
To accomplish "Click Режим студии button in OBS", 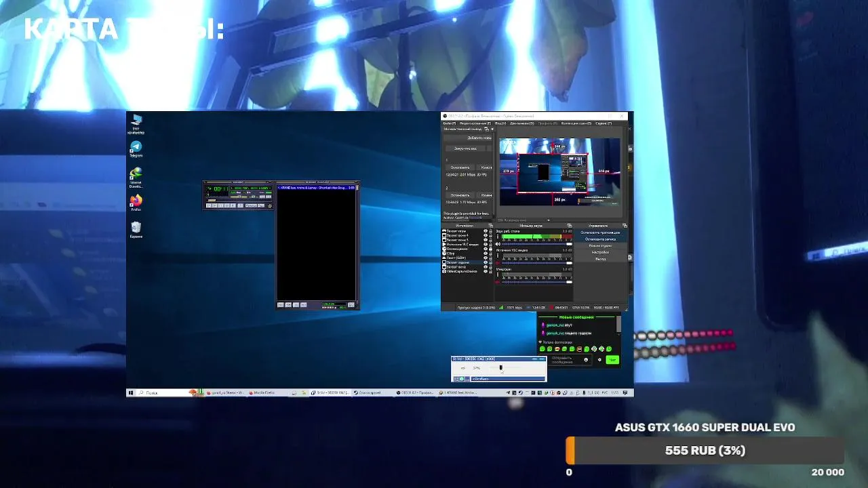I will pos(601,246).
